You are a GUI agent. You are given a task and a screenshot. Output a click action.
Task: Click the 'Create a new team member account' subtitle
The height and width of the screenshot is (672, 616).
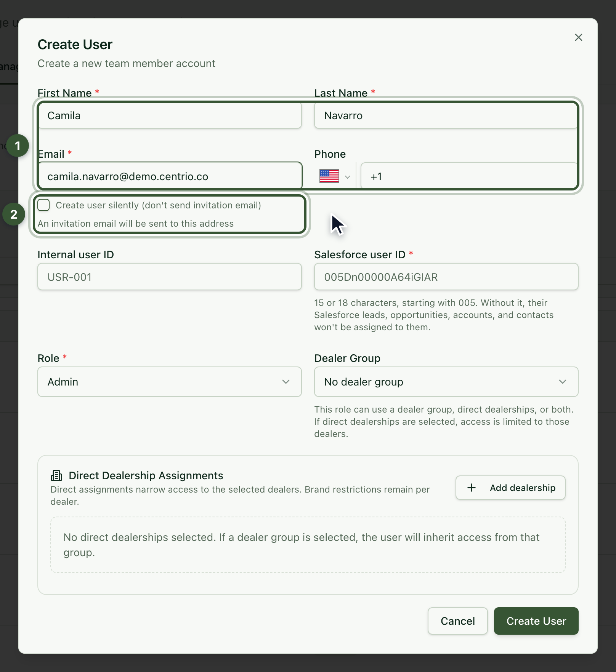[x=126, y=63]
